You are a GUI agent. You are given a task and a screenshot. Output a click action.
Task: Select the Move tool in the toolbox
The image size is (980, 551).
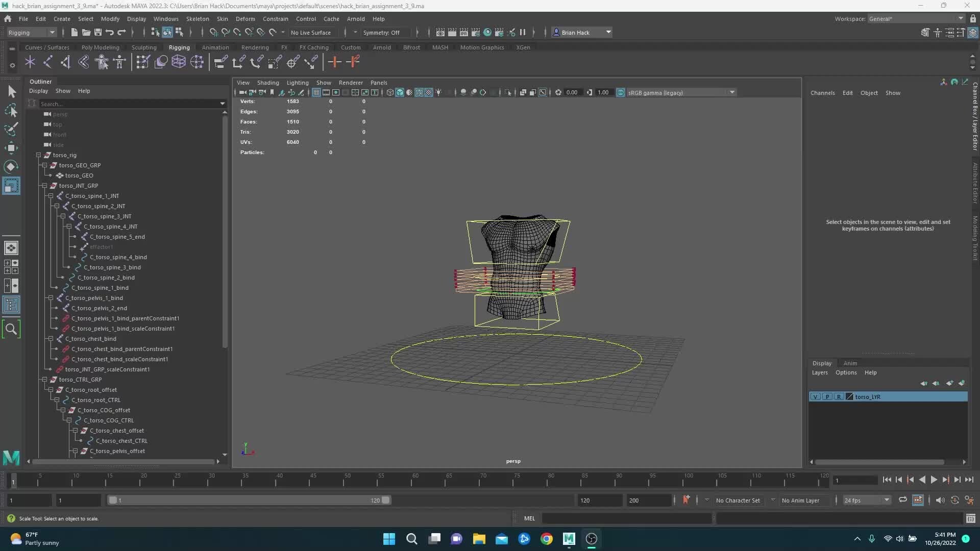[11, 148]
